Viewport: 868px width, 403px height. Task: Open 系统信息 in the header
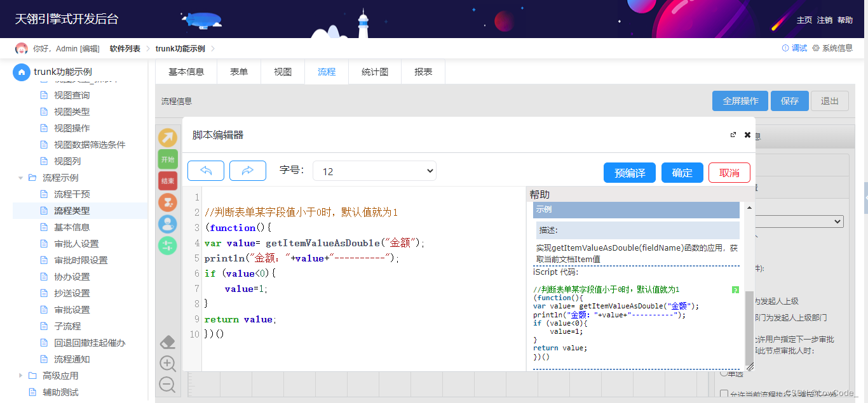(832, 48)
